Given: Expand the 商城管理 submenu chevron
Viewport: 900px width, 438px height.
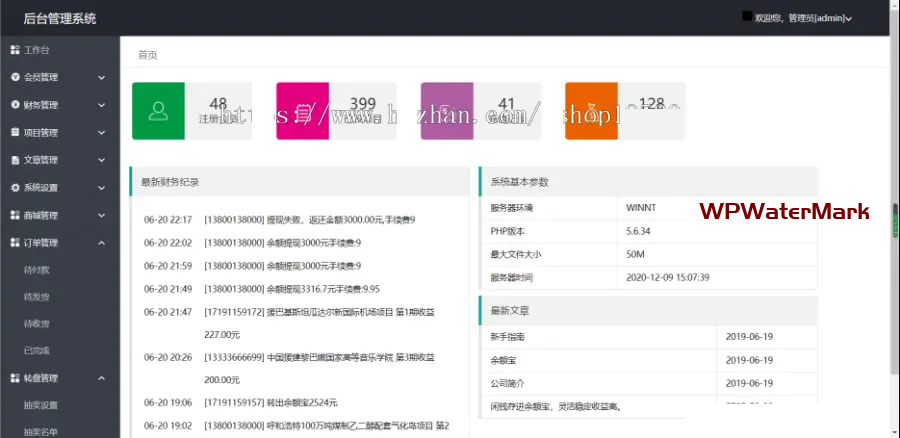Looking at the screenshot, I should click(x=101, y=215).
